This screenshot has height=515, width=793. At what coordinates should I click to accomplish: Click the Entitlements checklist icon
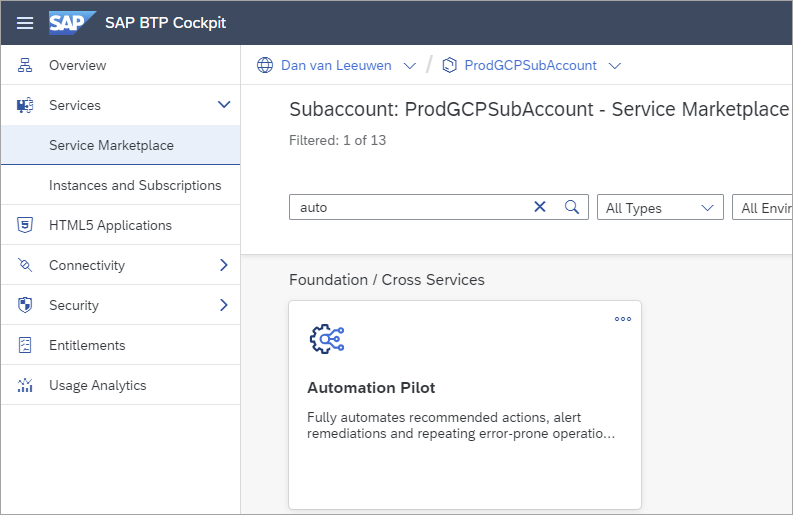[25, 345]
